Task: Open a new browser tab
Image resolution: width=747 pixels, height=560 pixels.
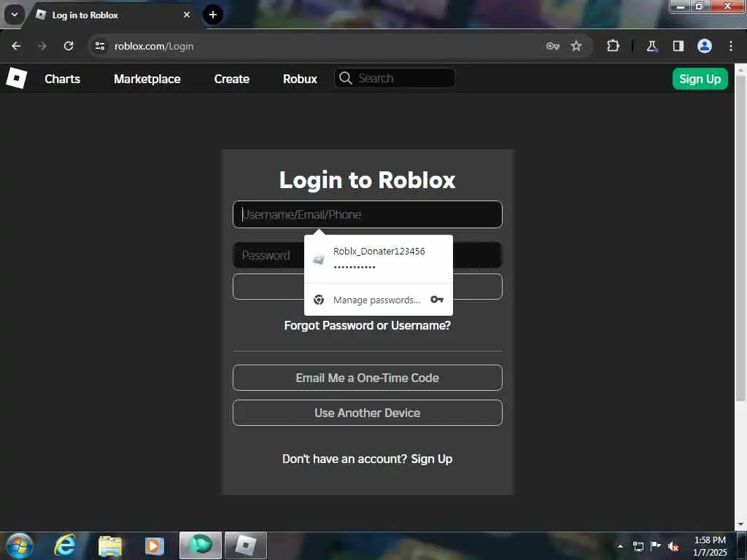Action: [x=213, y=15]
